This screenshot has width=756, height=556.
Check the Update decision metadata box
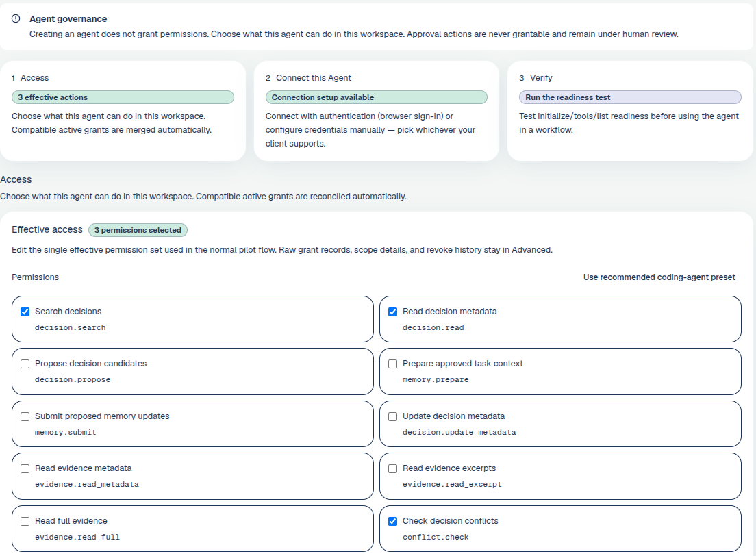click(393, 416)
